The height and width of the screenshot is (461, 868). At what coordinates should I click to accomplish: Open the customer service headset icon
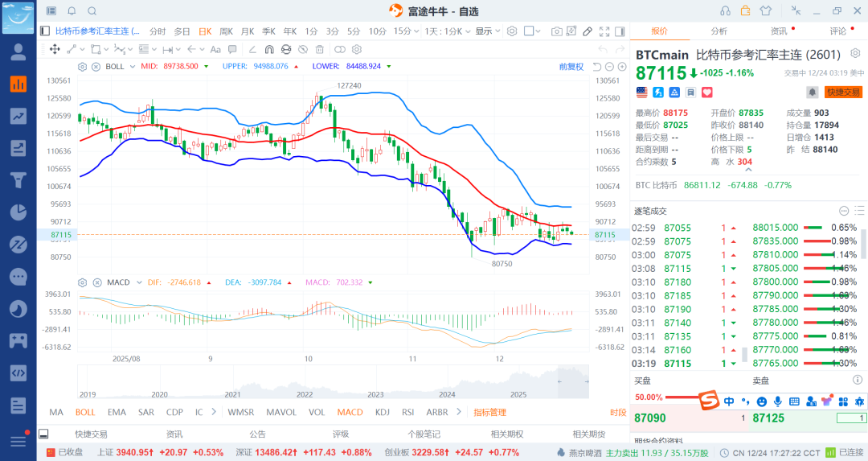click(x=726, y=11)
